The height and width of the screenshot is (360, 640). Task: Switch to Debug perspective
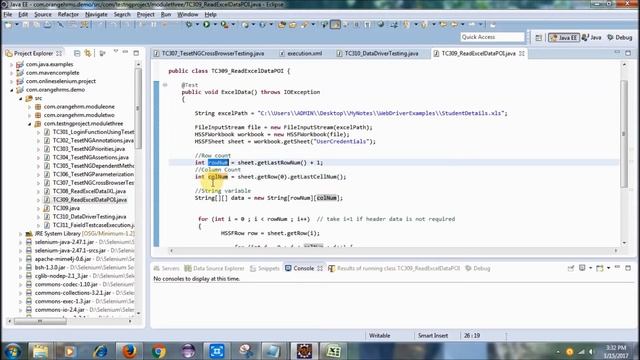click(620, 38)
